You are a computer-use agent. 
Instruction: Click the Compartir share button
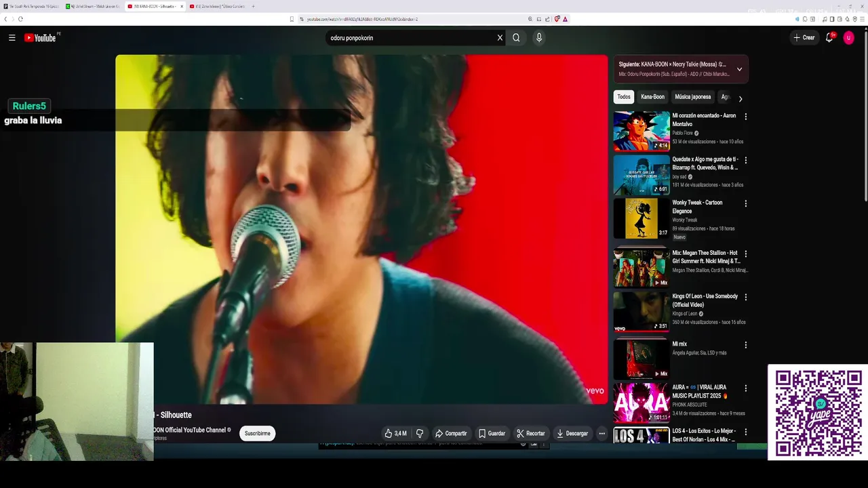tap(451, 433)
